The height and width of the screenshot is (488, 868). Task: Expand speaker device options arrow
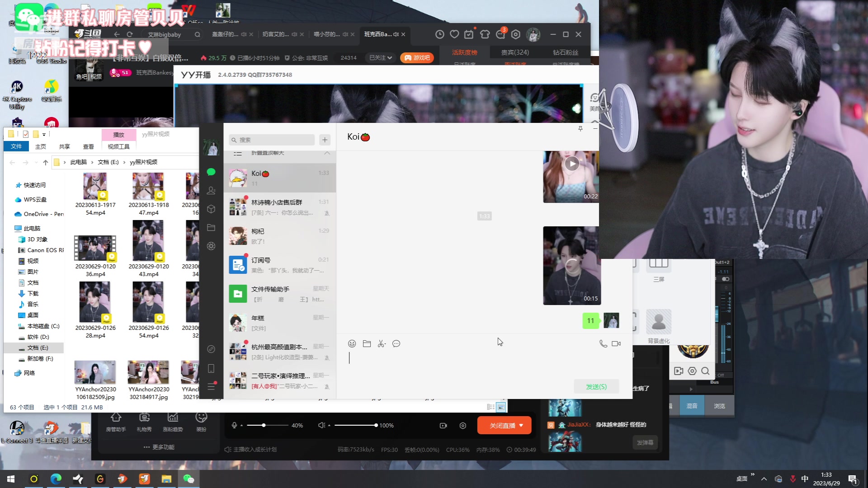(x=329, y=426)
